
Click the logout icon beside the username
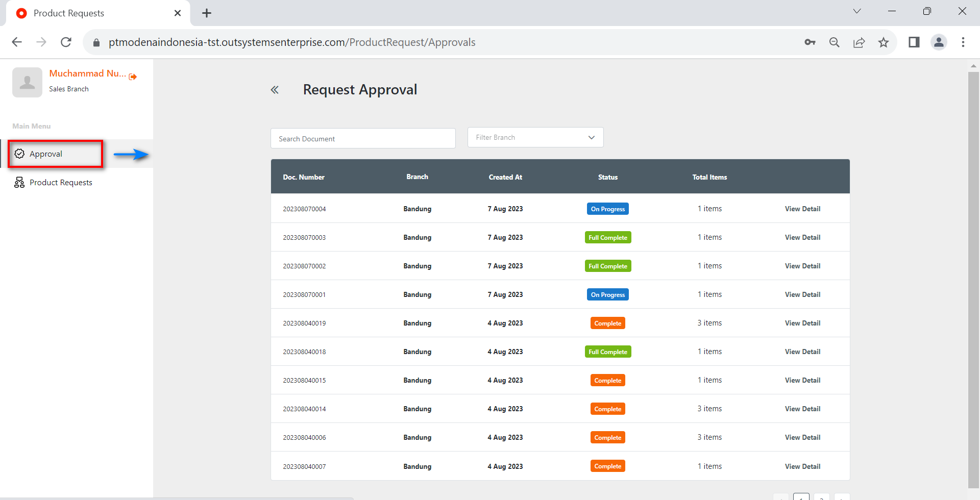133,77
